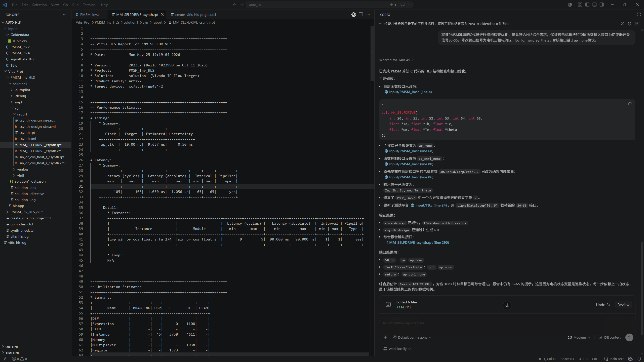Copy the C code block
Image resolution: width=644 pixels, height=362 pixels.
[630, 103]
